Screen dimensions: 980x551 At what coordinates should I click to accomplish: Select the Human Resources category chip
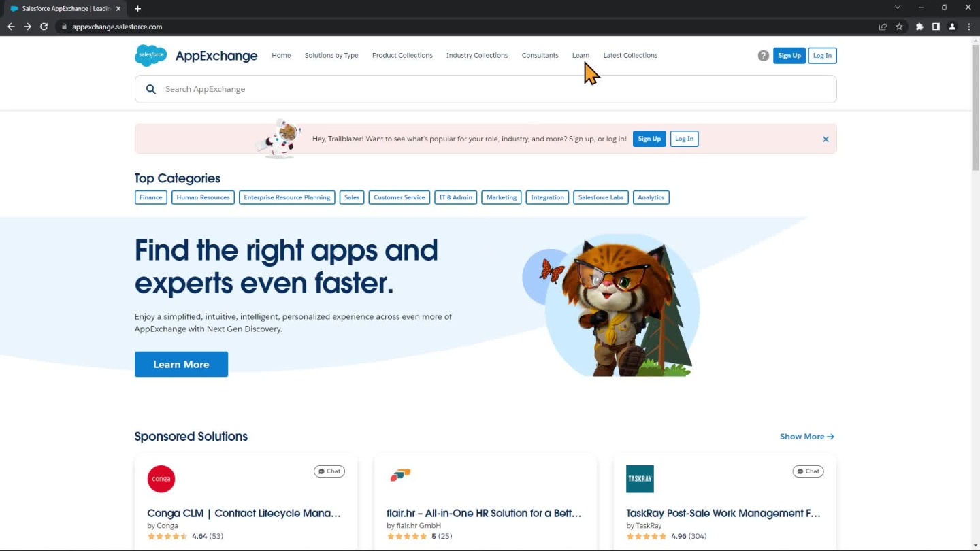[203, 197]
